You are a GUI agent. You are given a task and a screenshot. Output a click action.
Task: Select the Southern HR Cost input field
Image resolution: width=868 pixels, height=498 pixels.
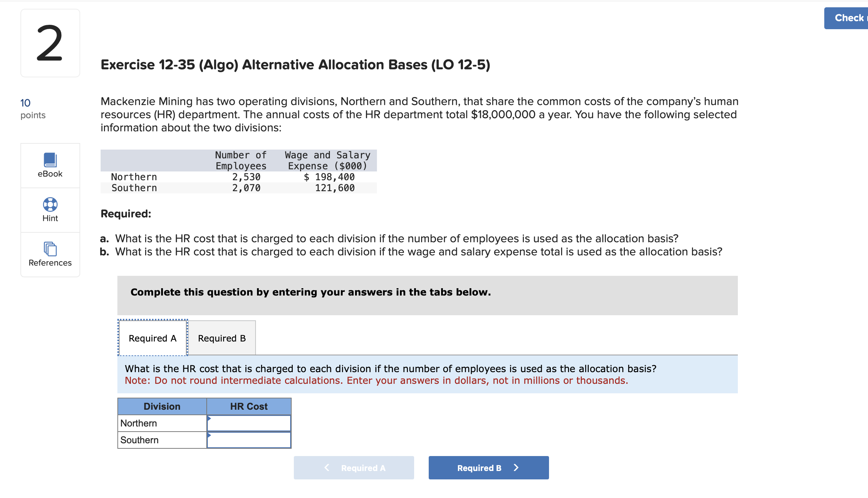(x=249, y=440)
